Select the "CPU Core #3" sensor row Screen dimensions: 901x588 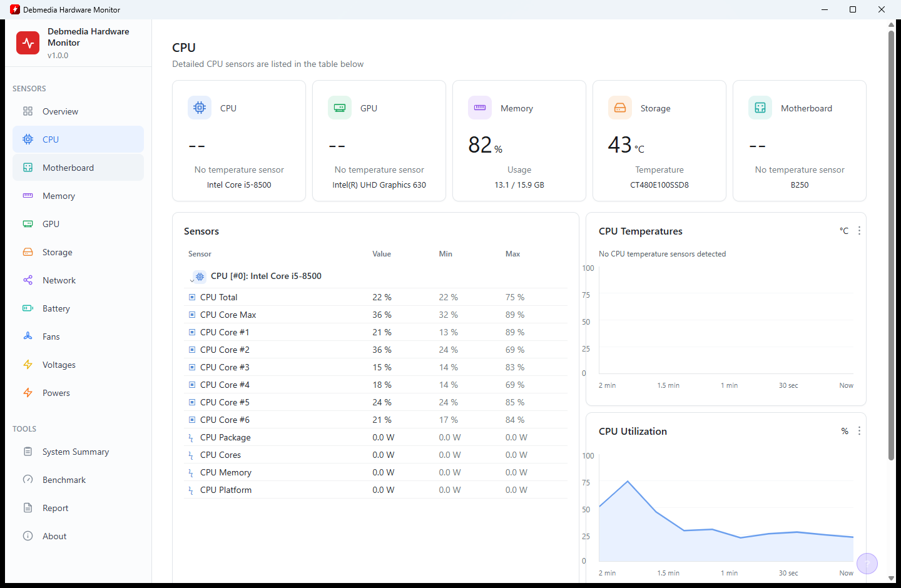(377, 367)
